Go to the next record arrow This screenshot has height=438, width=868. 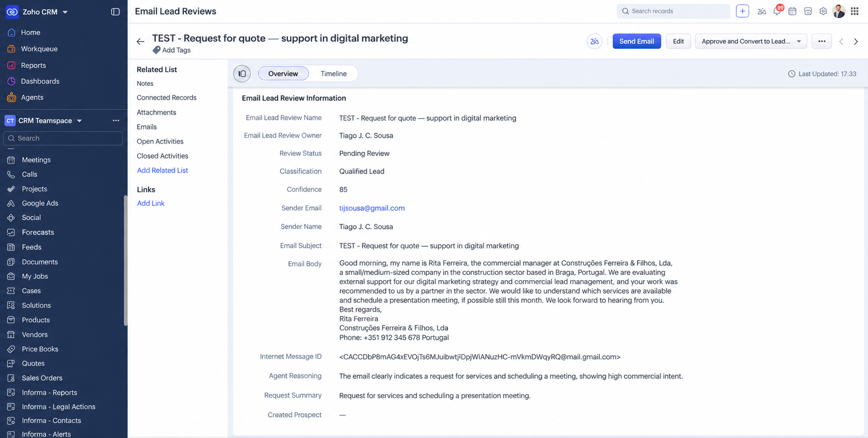856,42
